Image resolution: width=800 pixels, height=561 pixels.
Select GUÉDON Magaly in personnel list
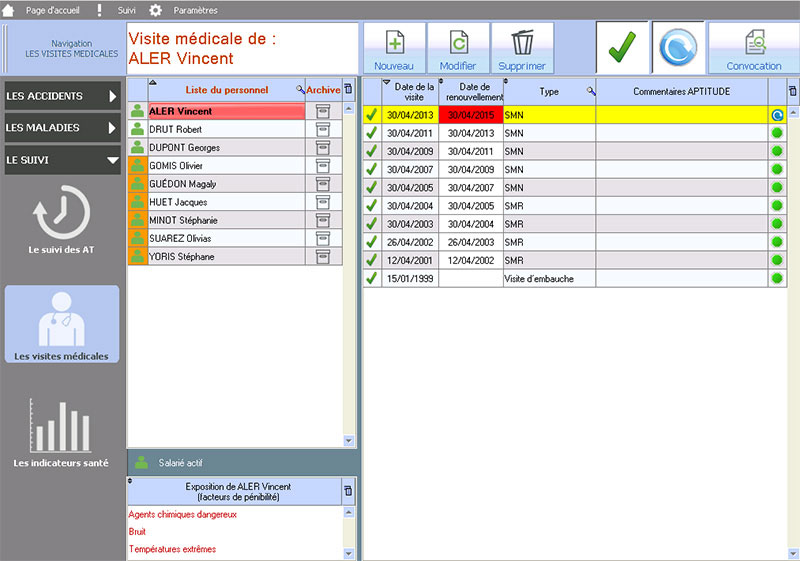227,184
